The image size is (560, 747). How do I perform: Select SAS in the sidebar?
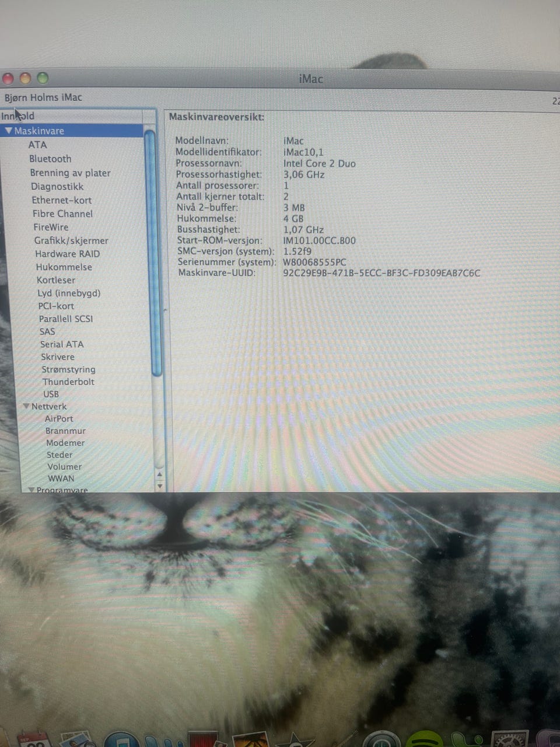pos(47,331)
